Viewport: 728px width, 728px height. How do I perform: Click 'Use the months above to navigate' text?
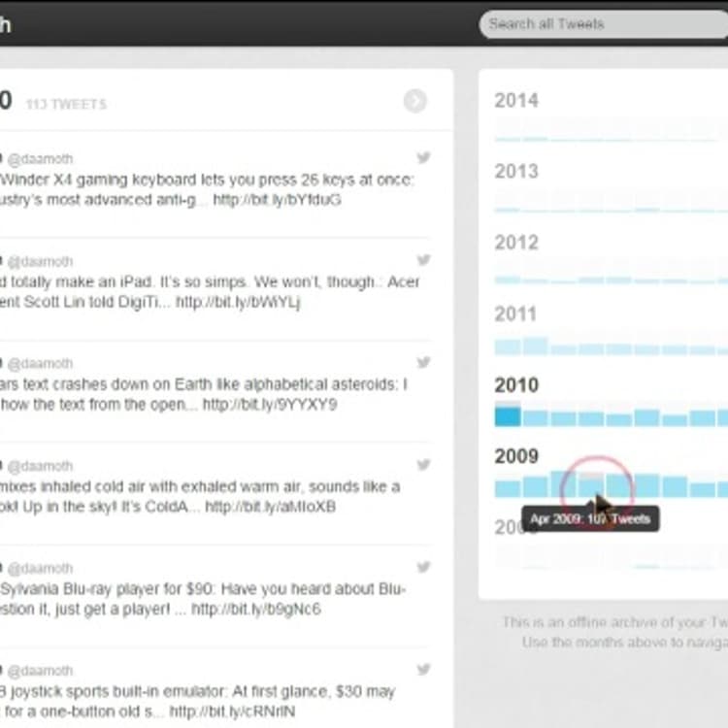tap(625, 643)
